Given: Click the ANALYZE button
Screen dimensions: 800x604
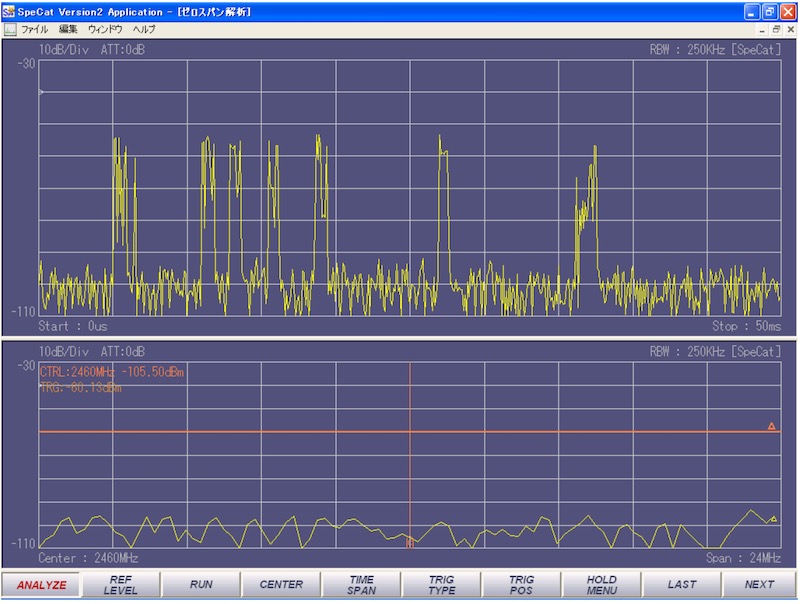Looking at the screenshot, I should click(41, 585).
